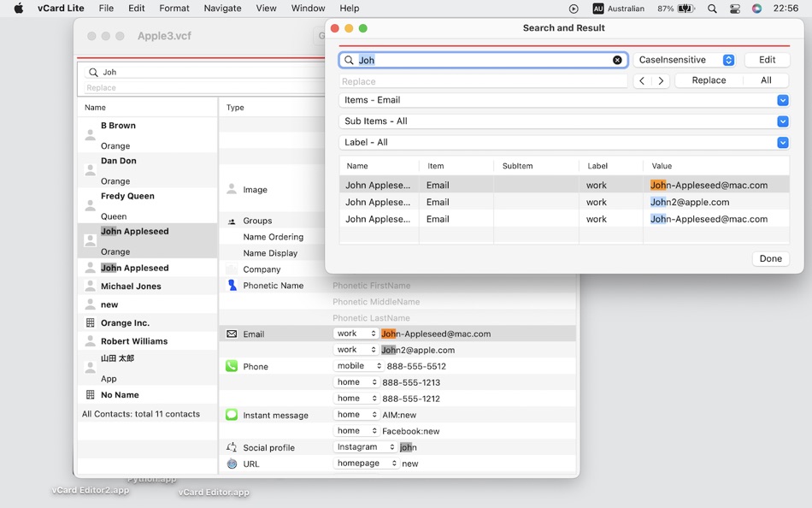Click the Phonetic Name icon
This screenshot has height=508, width=812.
[x=232, y=285]
